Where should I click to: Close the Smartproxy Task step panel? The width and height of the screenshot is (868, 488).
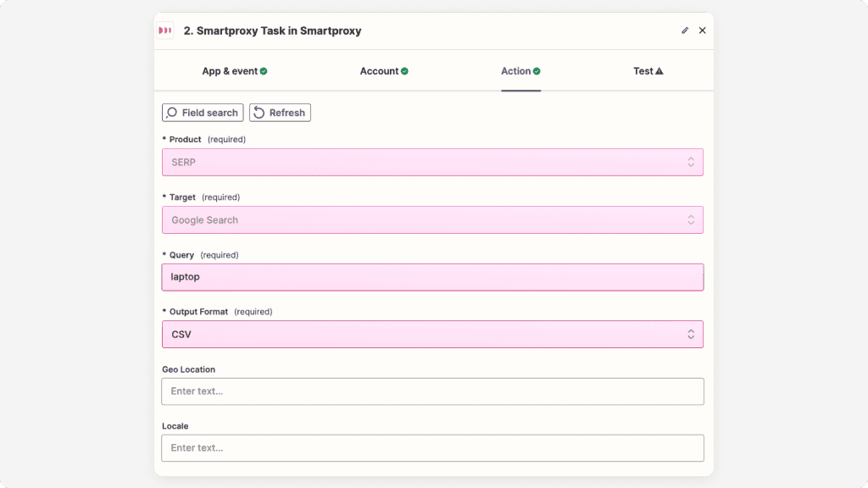pyautogui.click(x=702, y=30)
